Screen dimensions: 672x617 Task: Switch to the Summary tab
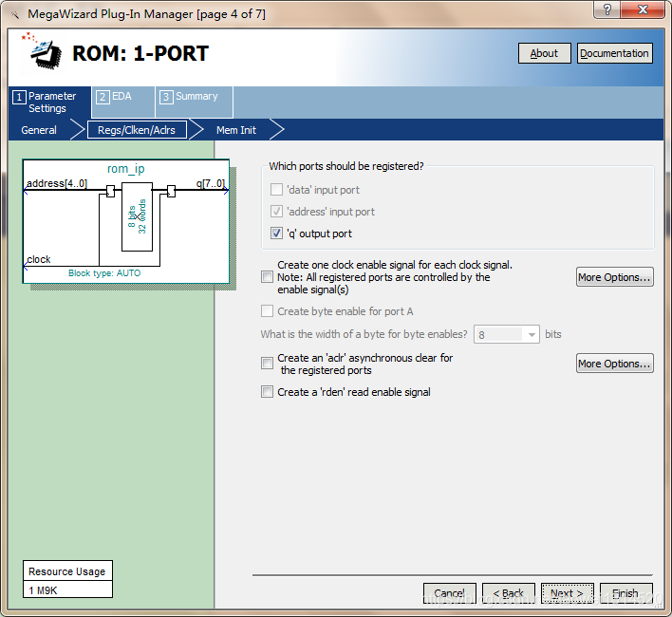195,102
